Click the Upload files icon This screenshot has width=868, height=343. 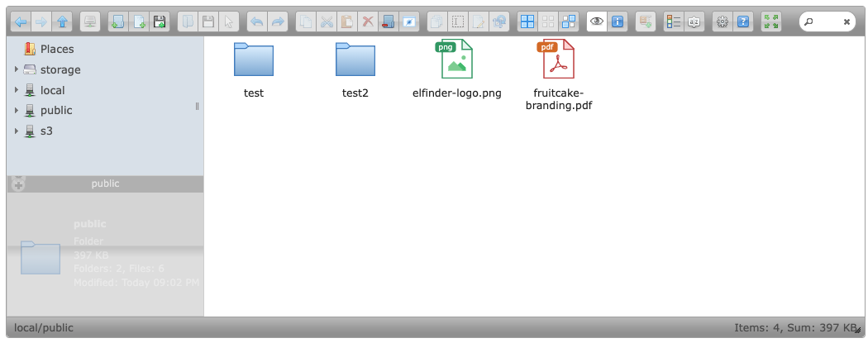[160, 22]
